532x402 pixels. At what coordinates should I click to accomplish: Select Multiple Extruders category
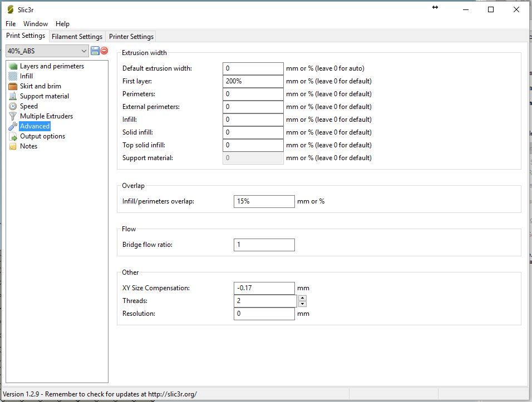pos(47,116)
